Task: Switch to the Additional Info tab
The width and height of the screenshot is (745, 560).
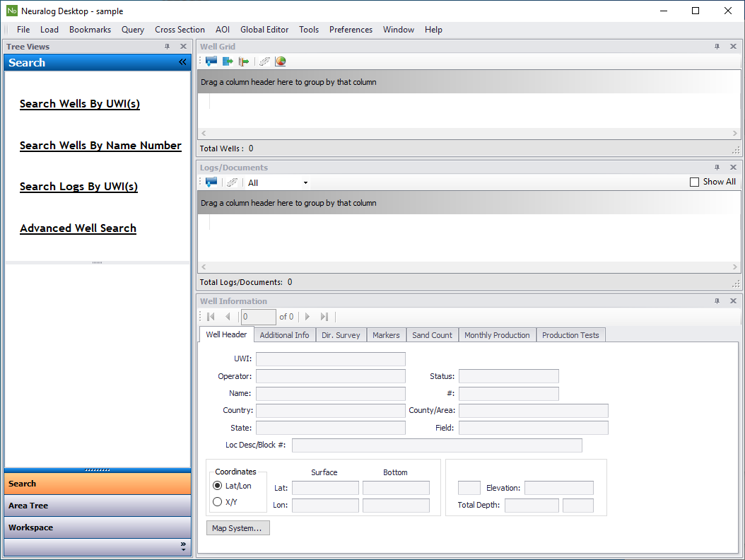Action: (284, 335)
